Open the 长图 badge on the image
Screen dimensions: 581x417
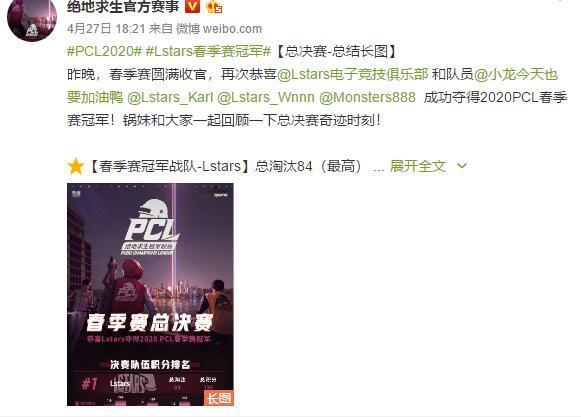pos(218,398)
